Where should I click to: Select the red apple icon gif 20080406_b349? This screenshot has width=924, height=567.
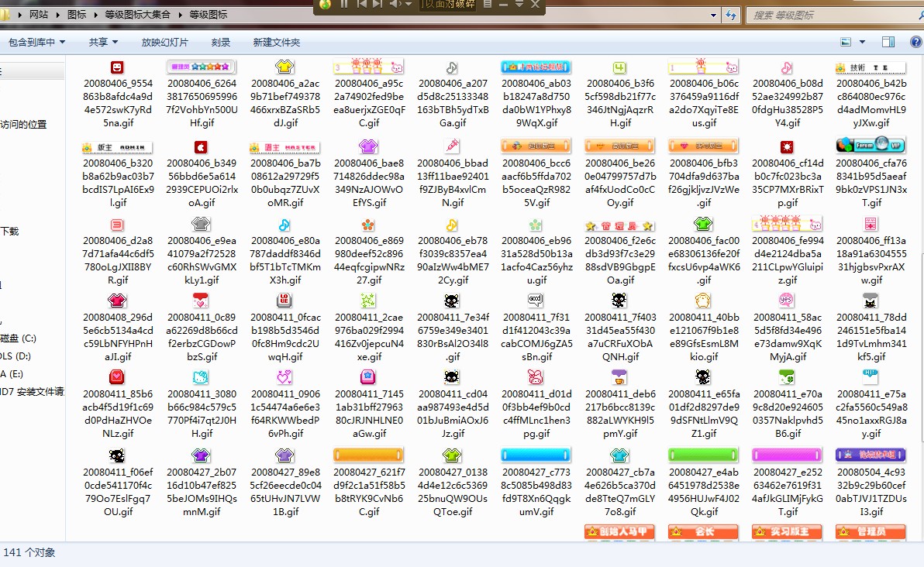[x=201, y=147]
